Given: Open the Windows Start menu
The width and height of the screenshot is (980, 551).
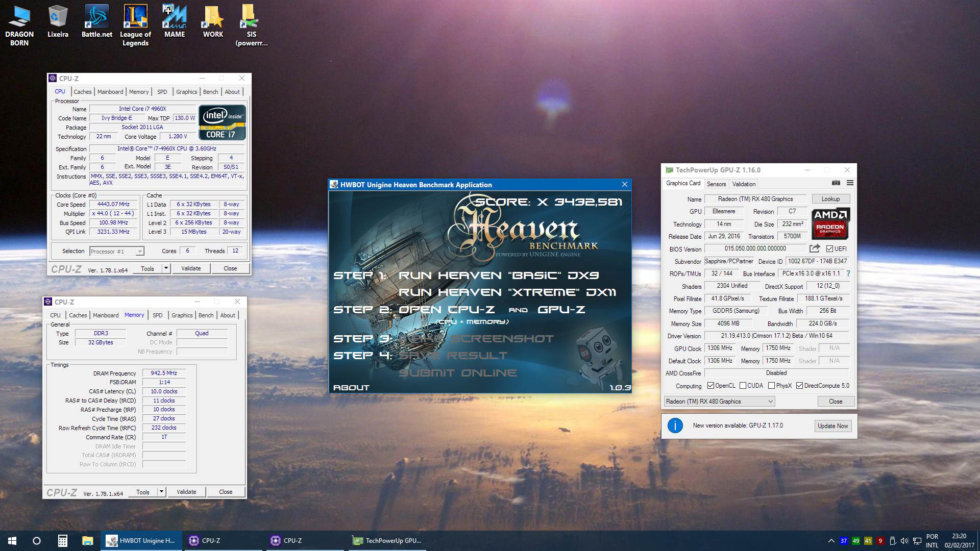Looking at the screenshot, I should [12, 541].
